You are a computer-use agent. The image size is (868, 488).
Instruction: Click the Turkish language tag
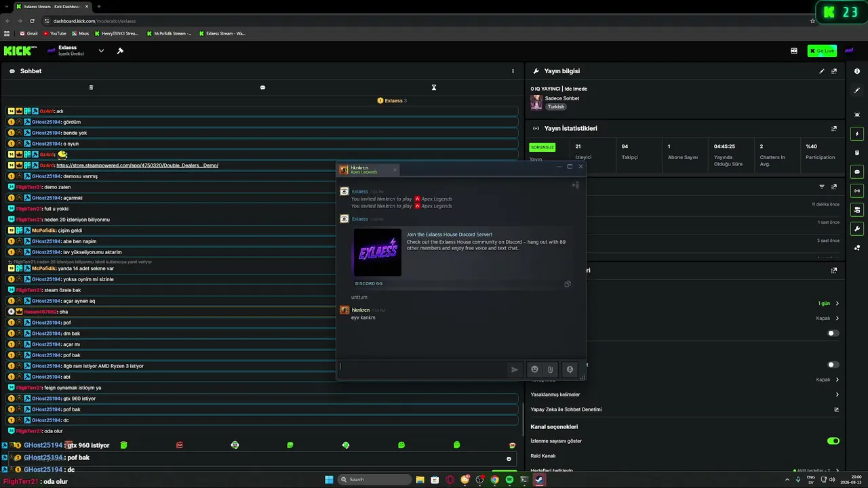coord(556,107)
